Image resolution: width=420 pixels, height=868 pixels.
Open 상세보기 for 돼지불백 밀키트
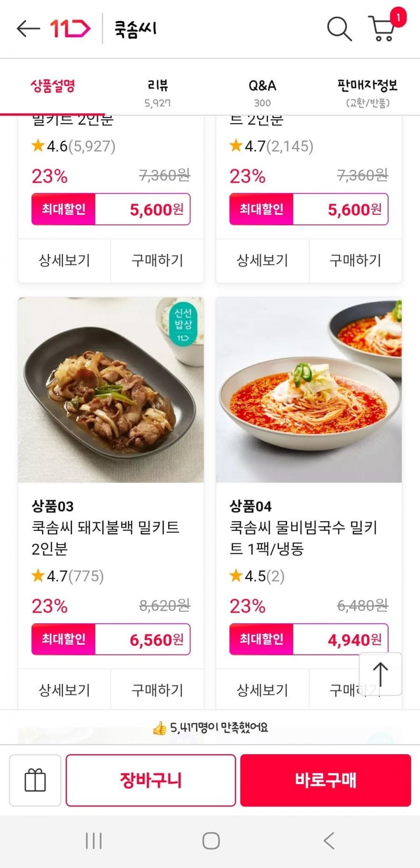(64, 690)
